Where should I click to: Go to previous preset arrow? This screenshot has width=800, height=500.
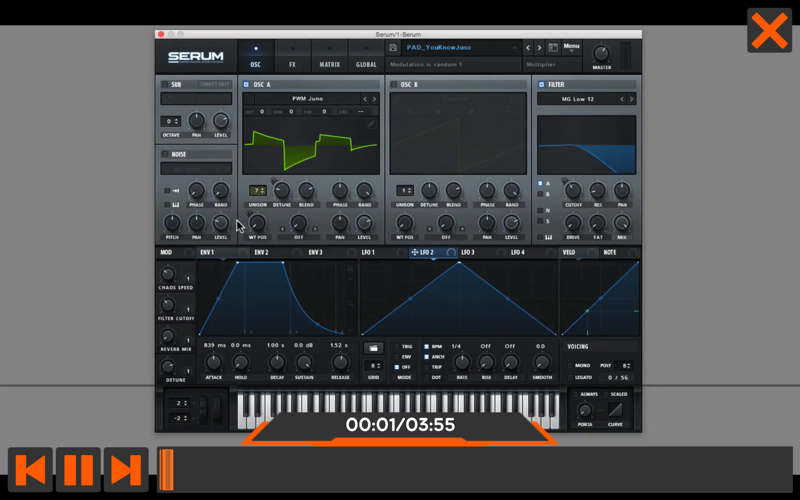coord(528,48)
